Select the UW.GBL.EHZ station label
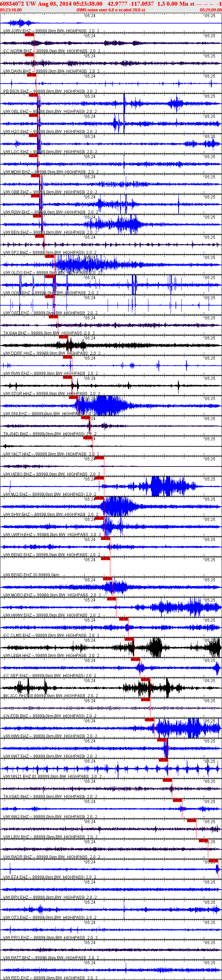 pos(16,112)
